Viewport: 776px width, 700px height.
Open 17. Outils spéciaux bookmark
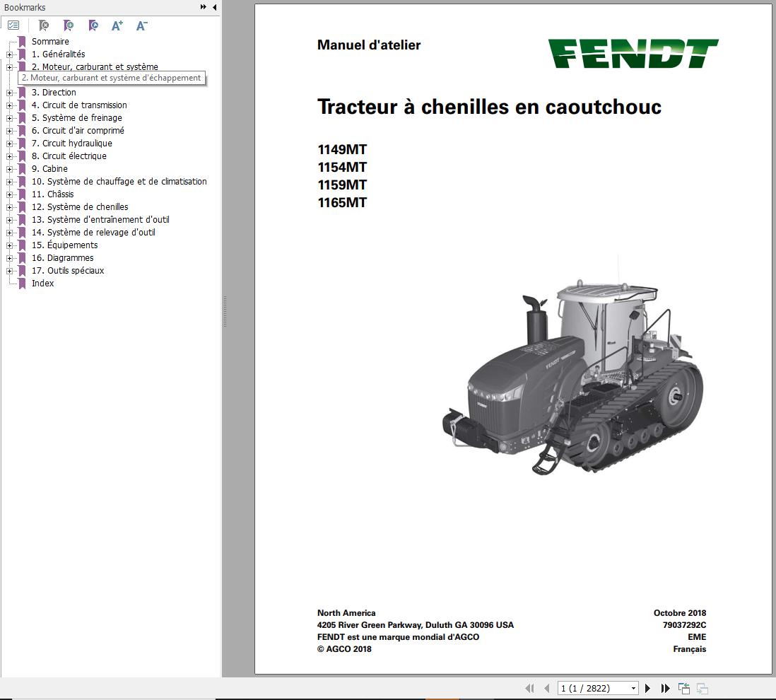point(68,271)
